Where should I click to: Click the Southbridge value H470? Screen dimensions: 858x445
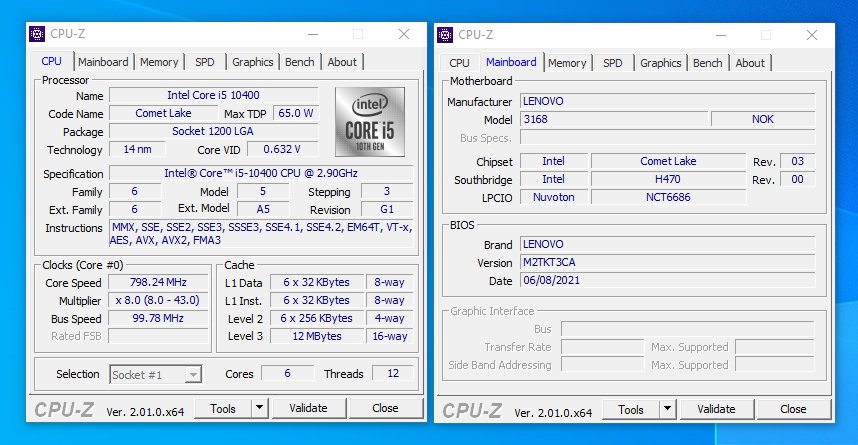(x=668, y=180)
